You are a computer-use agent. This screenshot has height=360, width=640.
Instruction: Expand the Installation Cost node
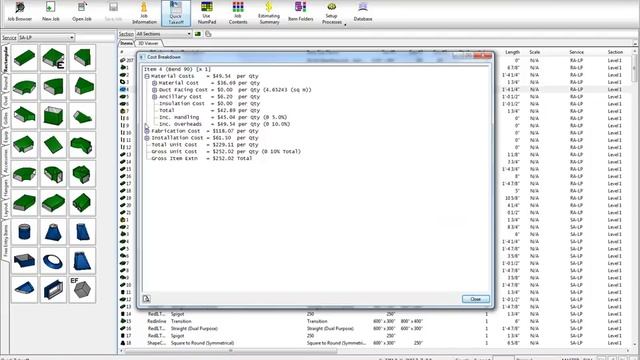(147, 138)
